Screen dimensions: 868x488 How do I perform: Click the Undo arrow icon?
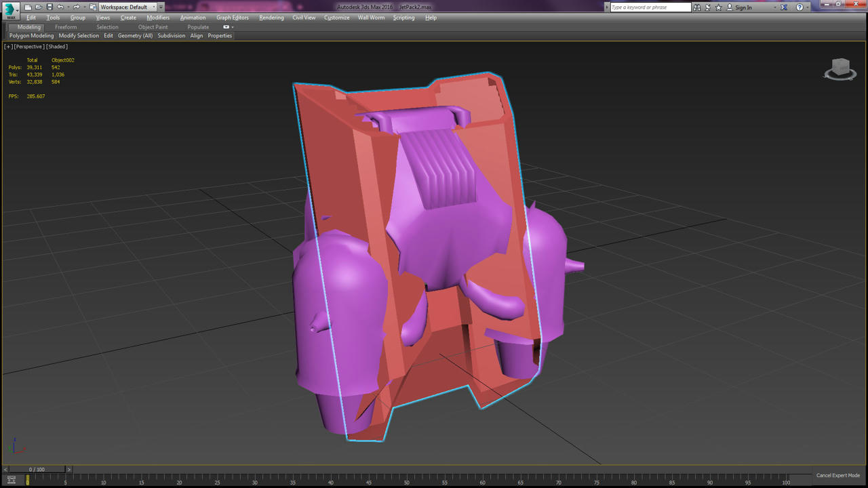point(60,7)
